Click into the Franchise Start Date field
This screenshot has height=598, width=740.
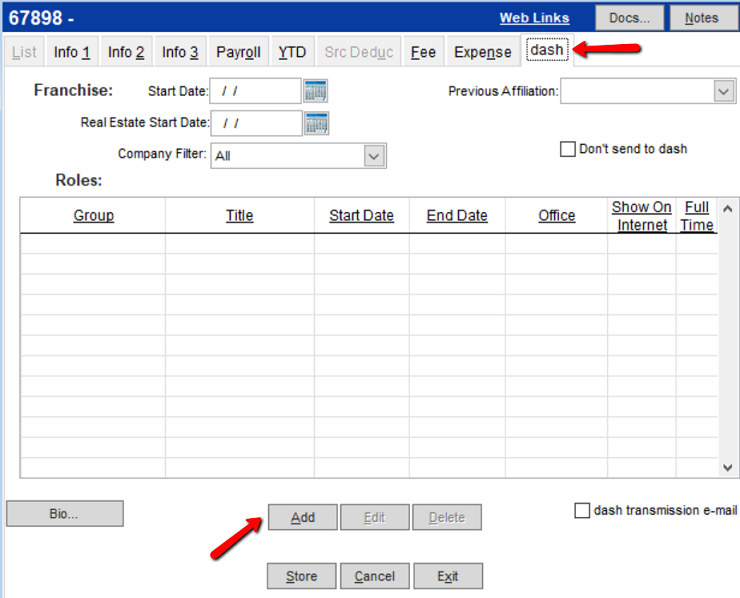point(255,91)
